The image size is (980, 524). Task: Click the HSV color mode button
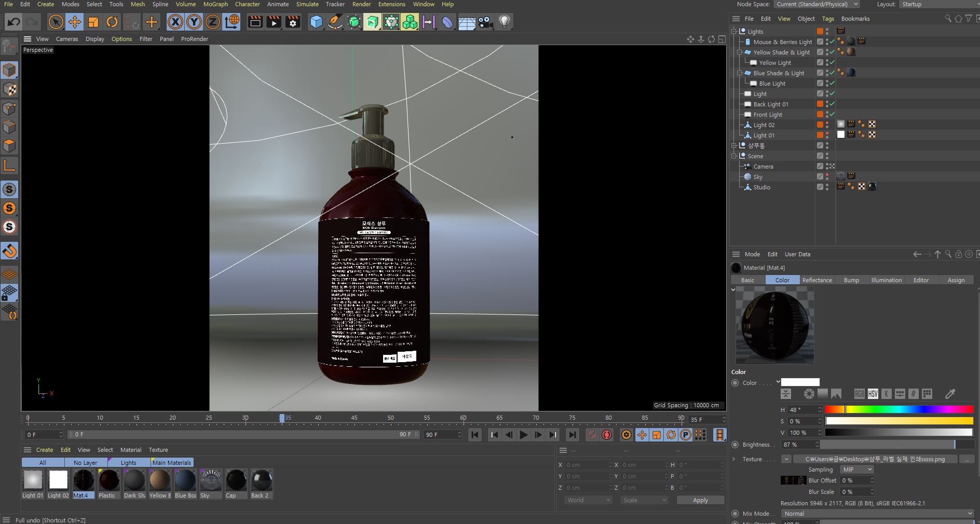873,394
